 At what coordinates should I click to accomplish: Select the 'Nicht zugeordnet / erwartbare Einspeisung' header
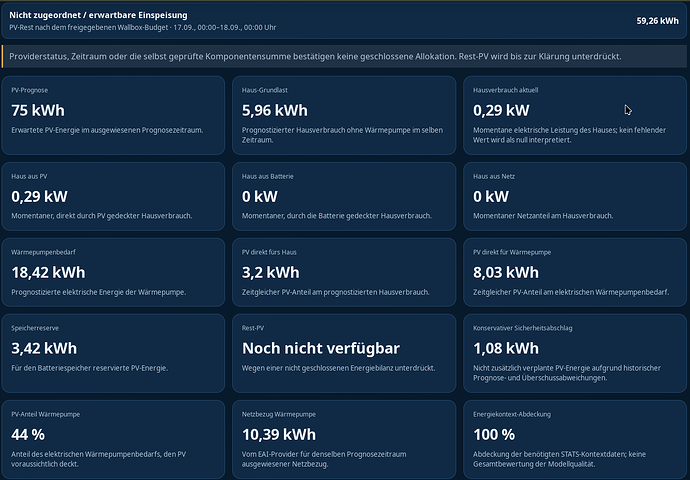coord(98,15)
